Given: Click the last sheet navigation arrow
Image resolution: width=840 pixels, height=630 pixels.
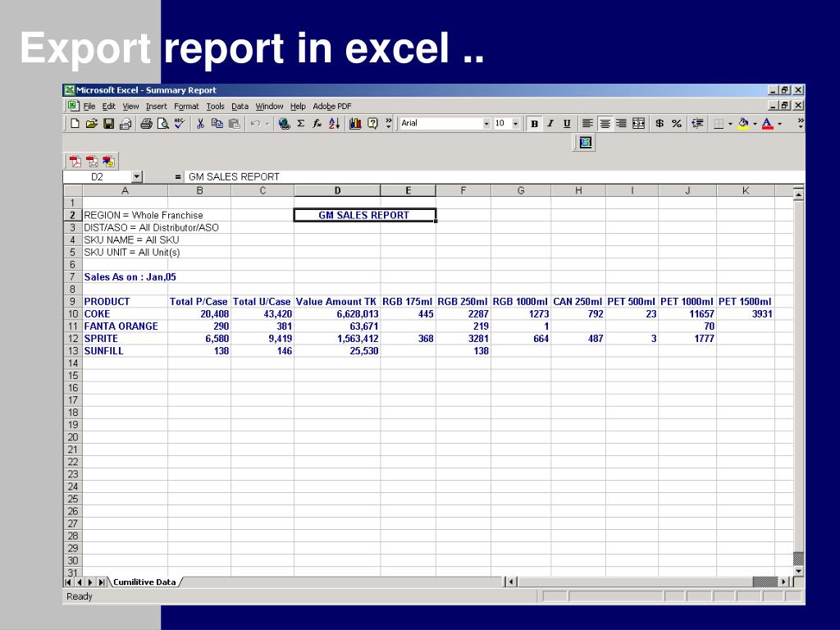Looking at the screenshot, I should [x=101, y=582].
